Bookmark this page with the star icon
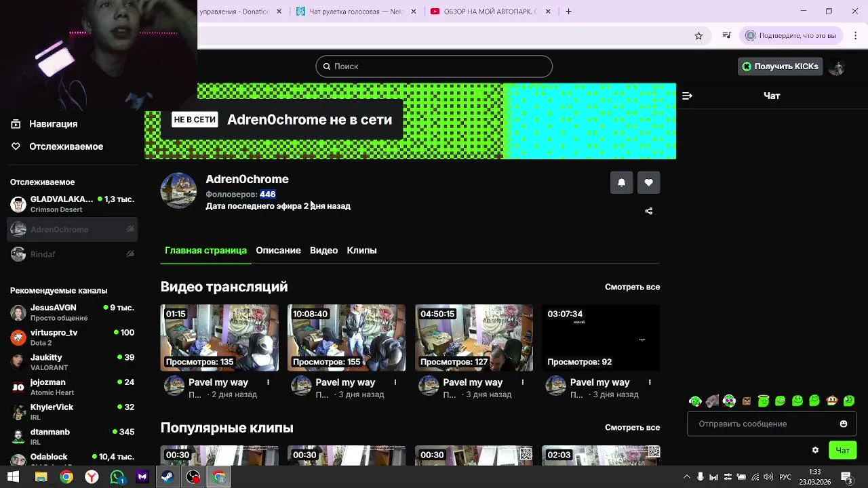This screenshot has width=868, height=488. pos(698,35)
